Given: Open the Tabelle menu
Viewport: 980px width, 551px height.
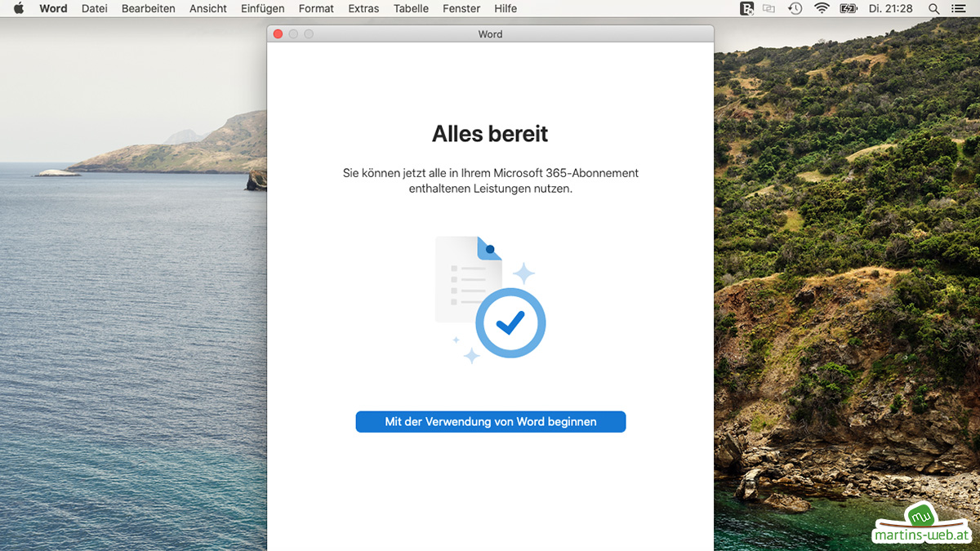Looking at the screenshot, I should click(x=411, y=8).
